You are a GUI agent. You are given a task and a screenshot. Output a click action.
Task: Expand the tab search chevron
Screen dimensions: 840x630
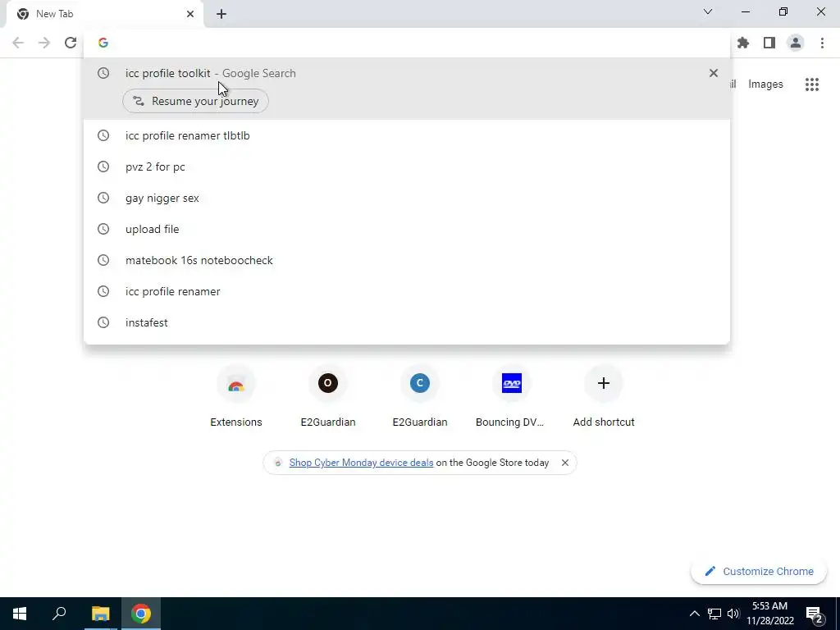[x=708, y=11]
